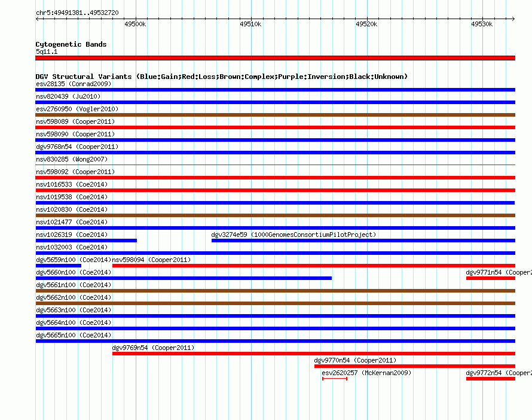Open variant nsv1016533 (Coe2014) label

pyautogui.click(x=72, y=184)
